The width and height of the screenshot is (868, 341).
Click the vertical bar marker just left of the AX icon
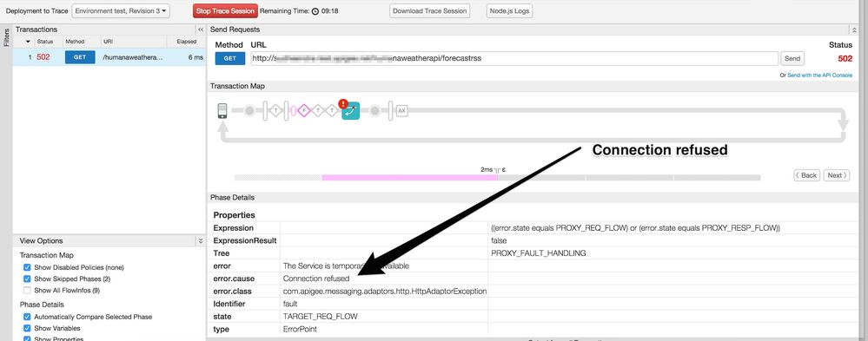[x=390, y=110]
